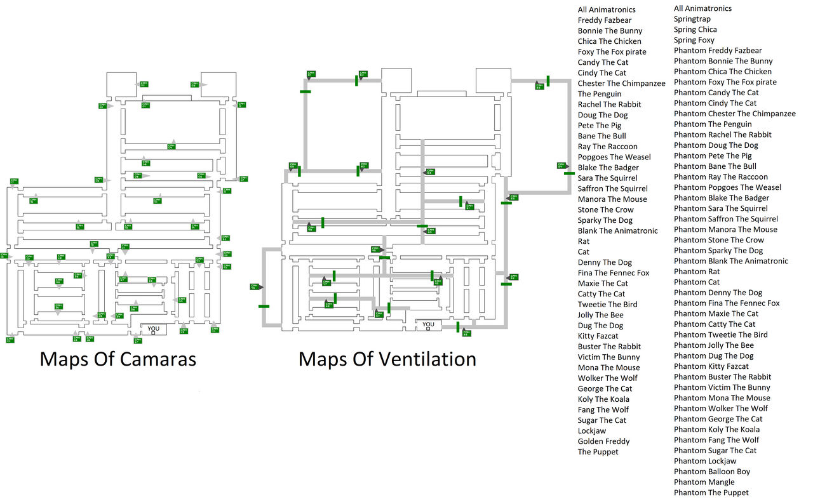This screenshot has width=813, height=504.
Task: Click the camera on the top-right vent duct
Action: pos(539,86)
